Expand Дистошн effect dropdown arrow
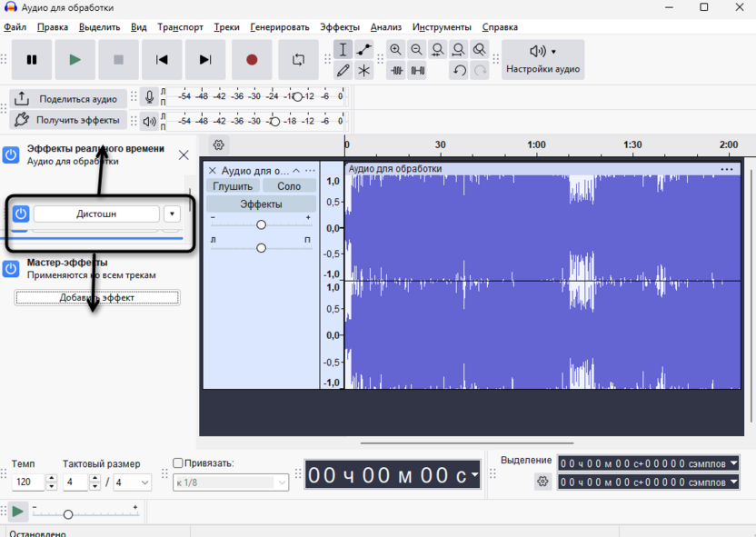Screen dimensions: 756x537 [172, 214]
